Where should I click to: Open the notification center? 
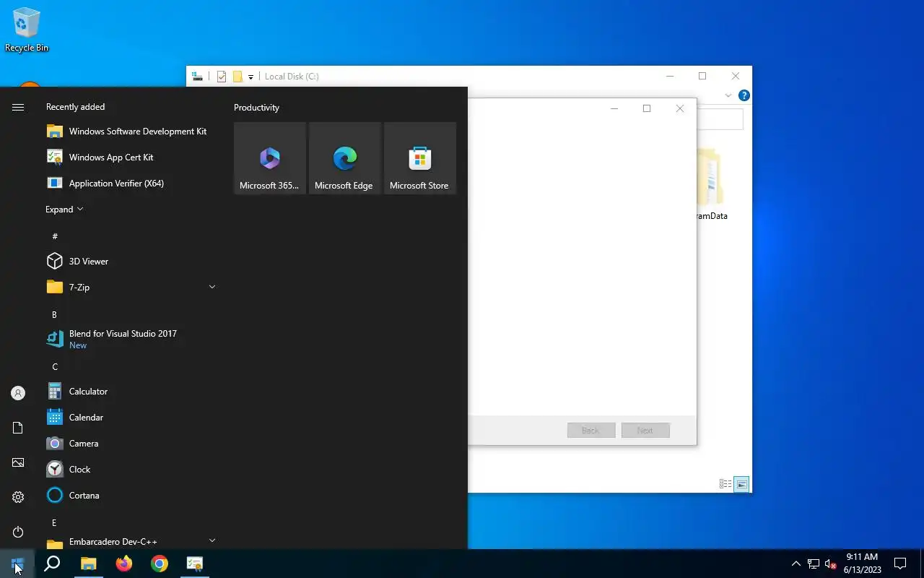[x=900, y=564]
